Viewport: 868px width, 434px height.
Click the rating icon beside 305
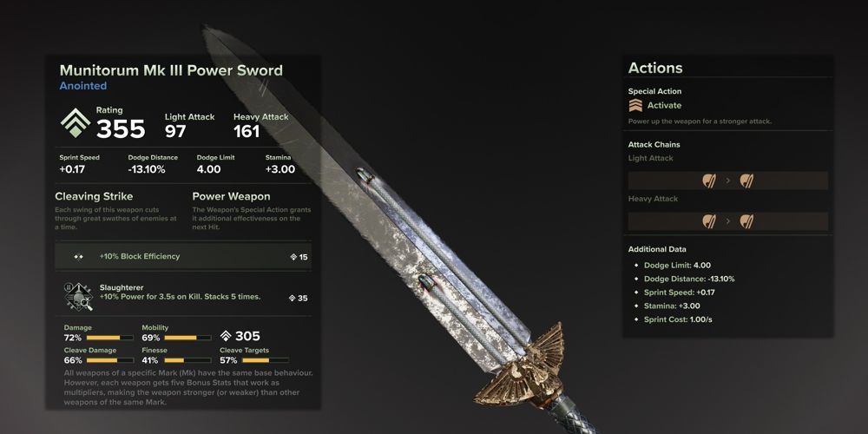pos(226,336)
